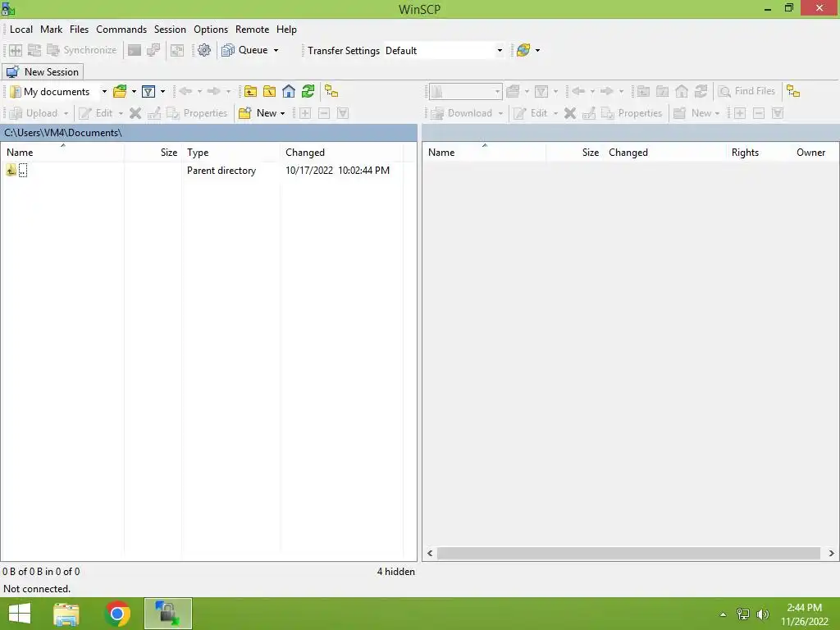Open My documents drive dropdown
Image resolution: width=840 pixels, height=630 pixels.
tap(104, 92)
